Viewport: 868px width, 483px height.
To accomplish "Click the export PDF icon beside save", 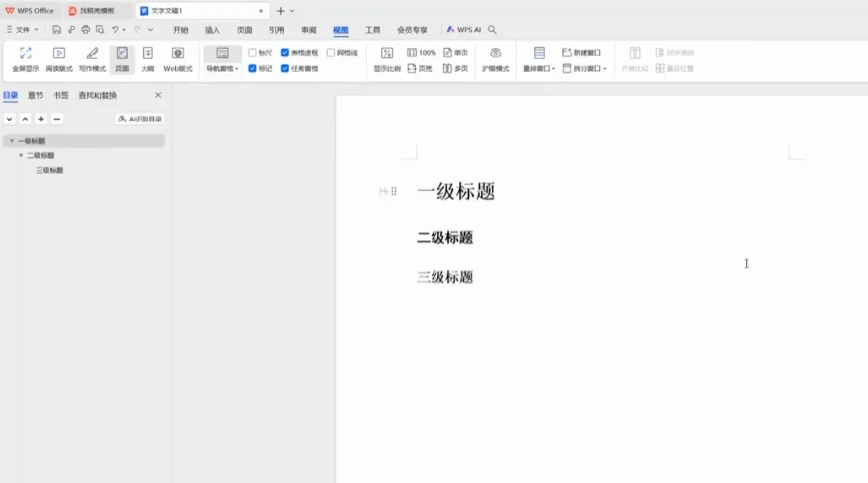I will pyautogui.click(x=71, y=29).
